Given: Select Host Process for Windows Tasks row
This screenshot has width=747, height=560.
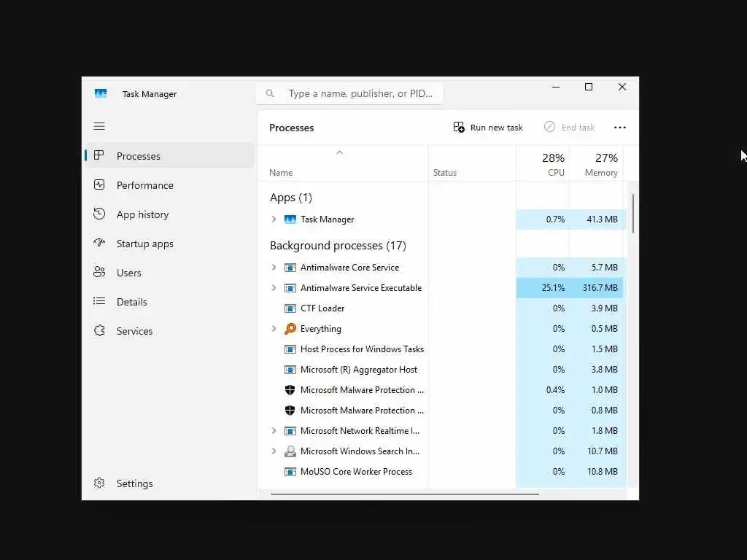Looking at the screenshot, I should tap(442, 349).
